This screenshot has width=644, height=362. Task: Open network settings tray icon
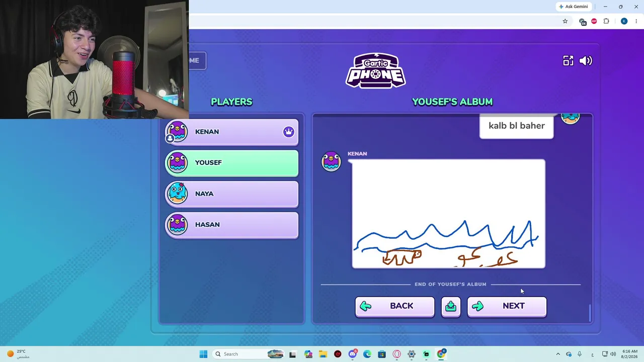[x=605, y=354]
